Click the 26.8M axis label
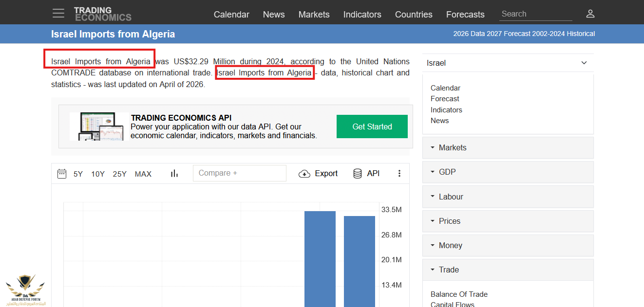644x307 pixels. [392, 235]
